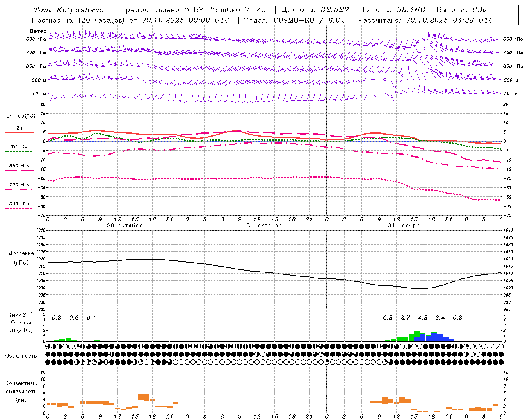Click the Ветер wind panel label
Image resolution: width=525 pixels, height=420 pixels.
tap(38, 31)
